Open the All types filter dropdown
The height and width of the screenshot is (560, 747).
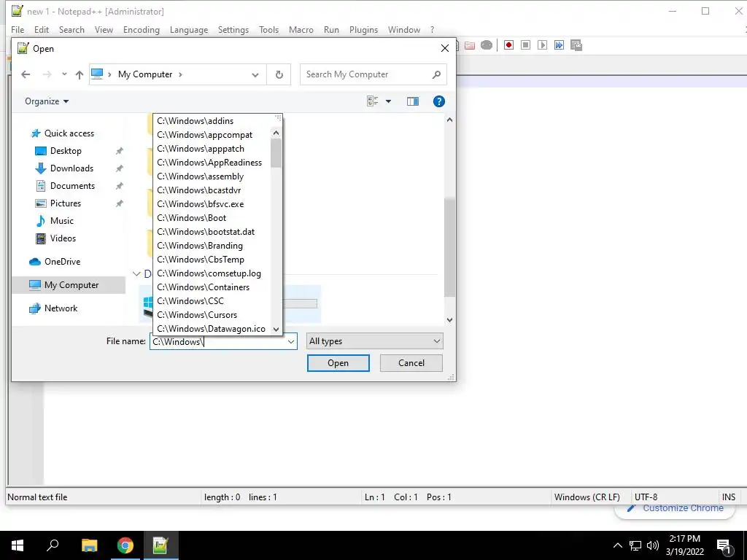pos(374,341)
